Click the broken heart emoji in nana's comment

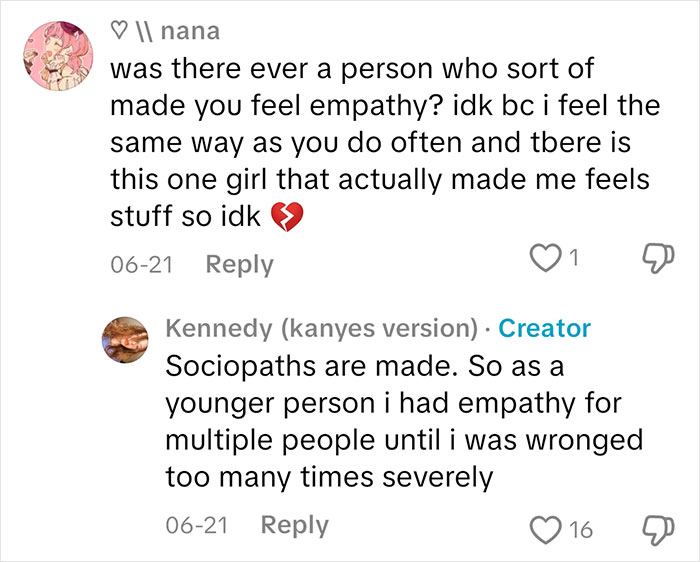coord(287,216)
